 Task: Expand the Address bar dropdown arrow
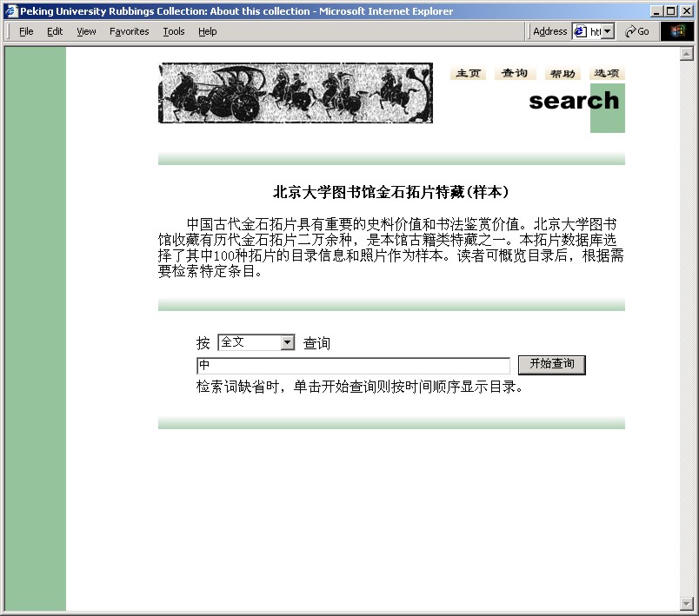click(x=607, y=31)
